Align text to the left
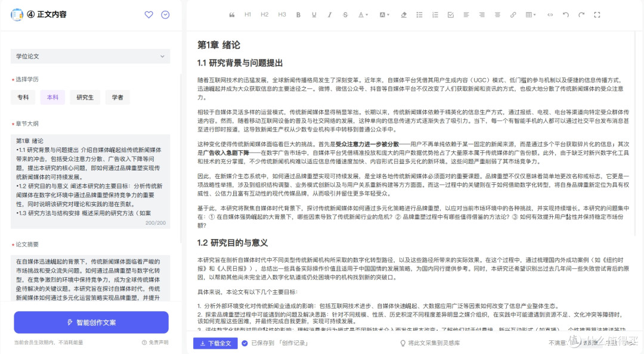 (x=466, y=15)
